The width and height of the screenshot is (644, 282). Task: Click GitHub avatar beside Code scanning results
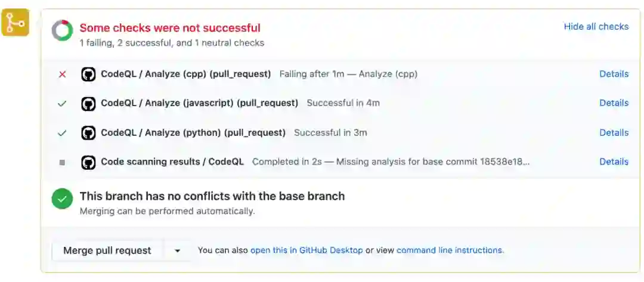click(x=88, y=162)
